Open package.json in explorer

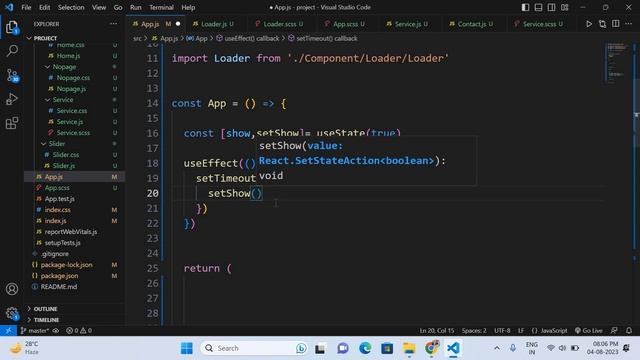tap(60, 276)
